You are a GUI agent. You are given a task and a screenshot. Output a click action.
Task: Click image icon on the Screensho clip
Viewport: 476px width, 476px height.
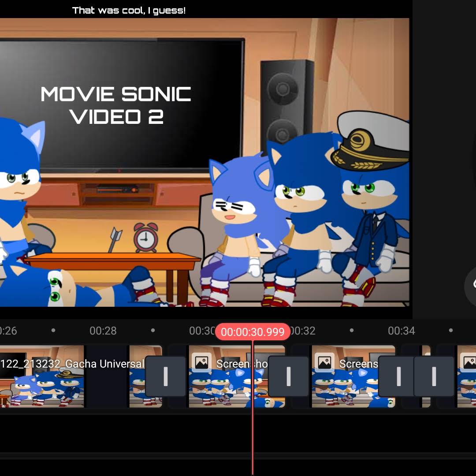(201, 362)
